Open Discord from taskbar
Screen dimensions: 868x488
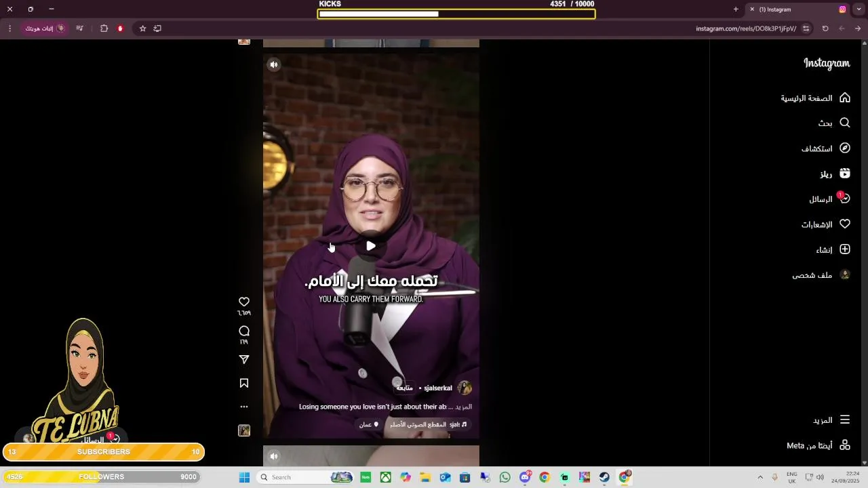525,477
